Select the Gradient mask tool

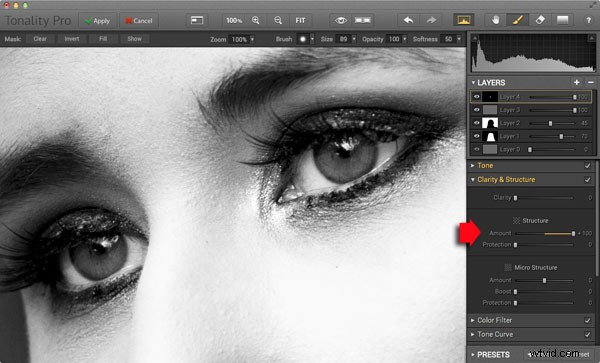click(x=562, y=20)
